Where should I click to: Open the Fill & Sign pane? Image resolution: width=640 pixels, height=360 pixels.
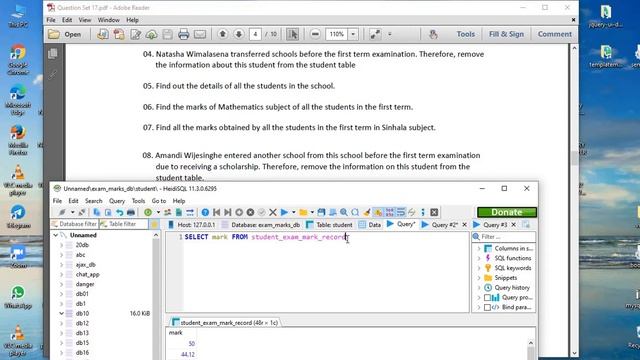[506, 34]
